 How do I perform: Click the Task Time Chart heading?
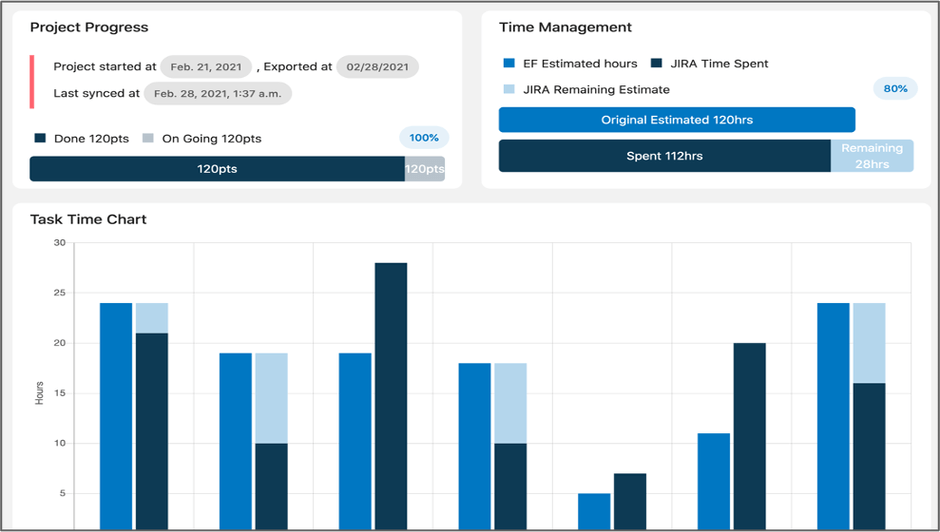click(x=88, y=219)
